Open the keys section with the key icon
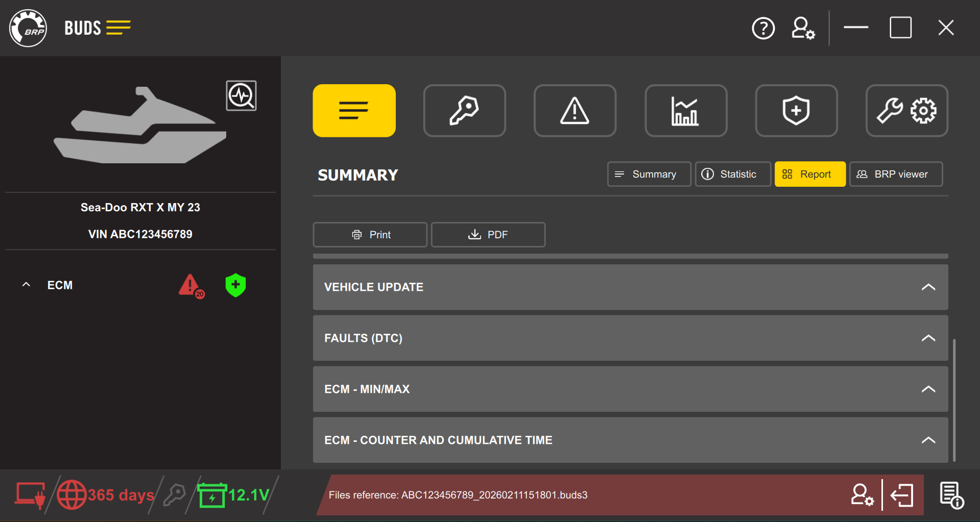Viewport: 980px width, 522px height. (x=464, y=111)
